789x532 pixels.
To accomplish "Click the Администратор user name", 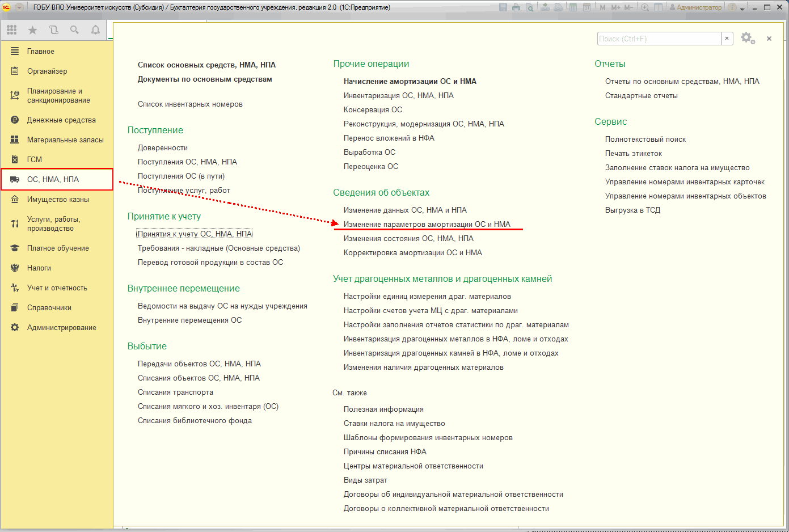I will [699, 7].
